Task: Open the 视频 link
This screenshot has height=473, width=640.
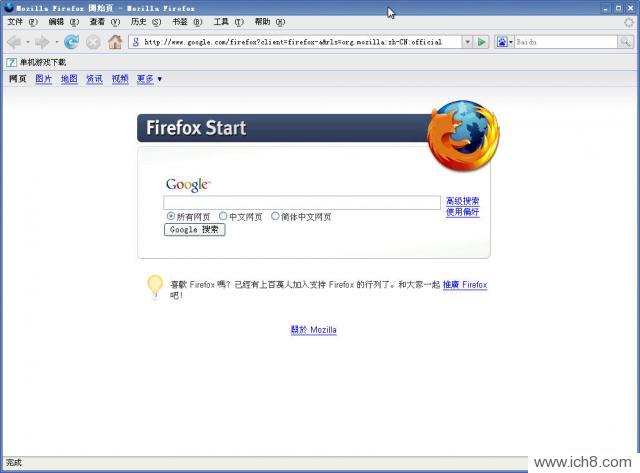Action: (120, 79)
